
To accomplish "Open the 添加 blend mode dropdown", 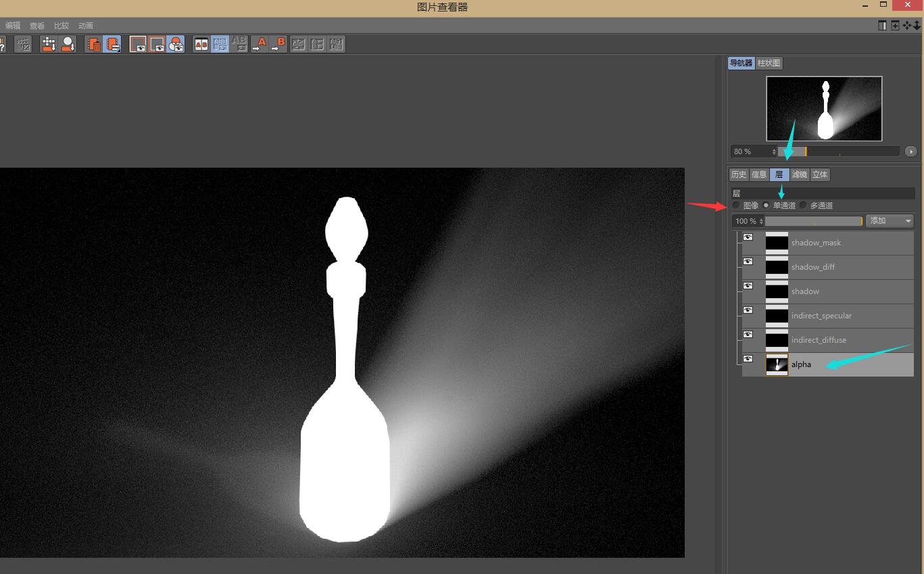I will (890, 221).
